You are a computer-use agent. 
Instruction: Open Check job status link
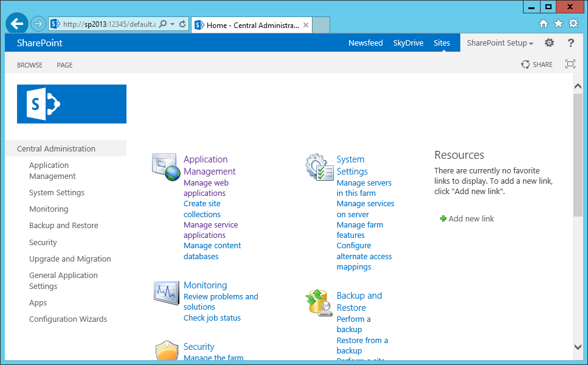212,318
